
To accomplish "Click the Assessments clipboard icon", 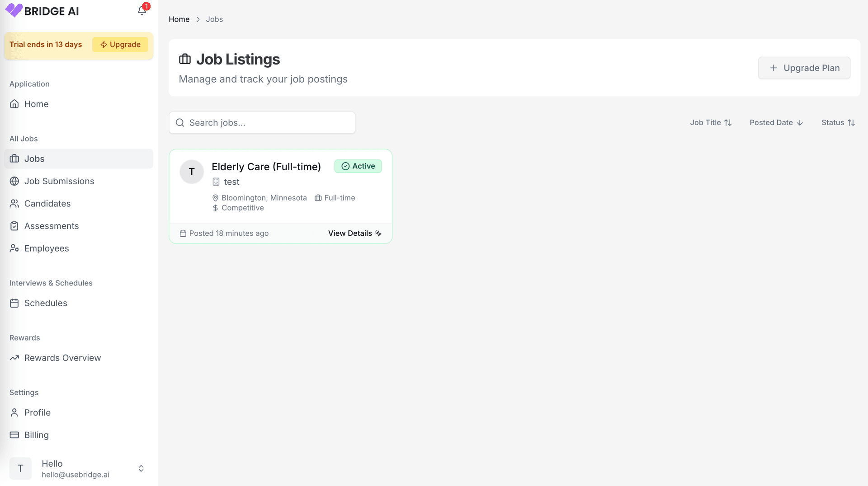I will 14,226.
